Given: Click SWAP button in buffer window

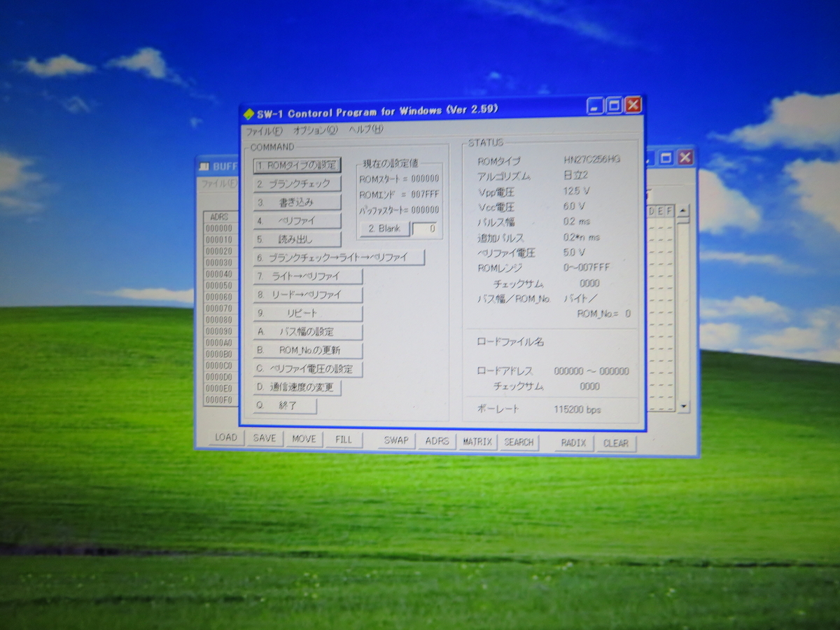Looking at the screenshot, I should (396, 441).
